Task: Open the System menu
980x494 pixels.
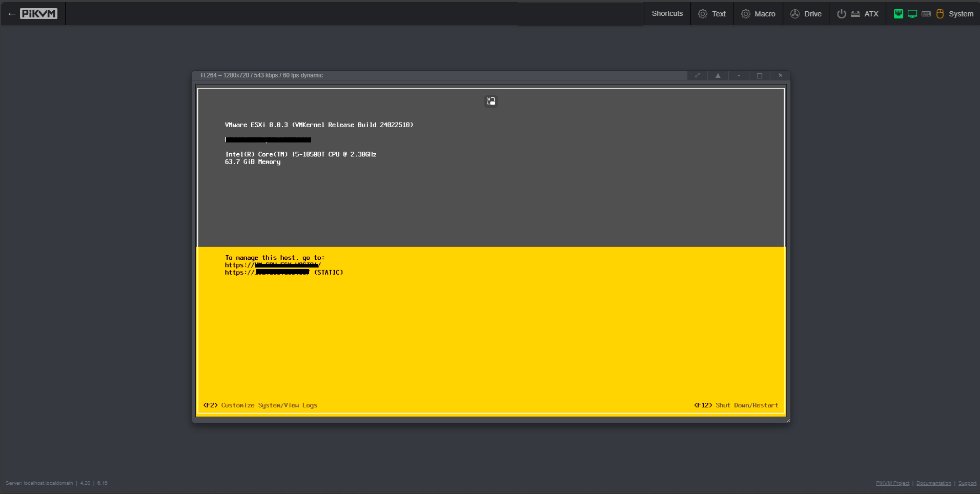Action: click(933, 14)
